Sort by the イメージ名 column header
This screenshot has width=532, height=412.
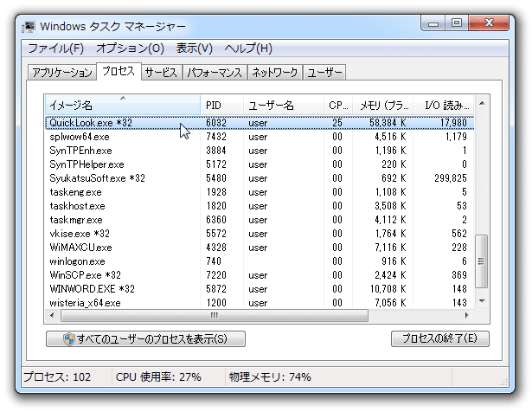[x=123, y=106]
